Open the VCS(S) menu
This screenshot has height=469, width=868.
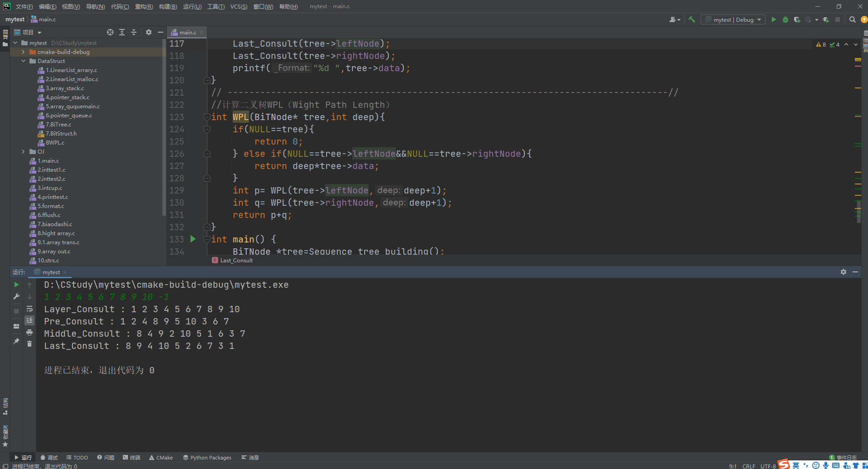click(239, 6)
